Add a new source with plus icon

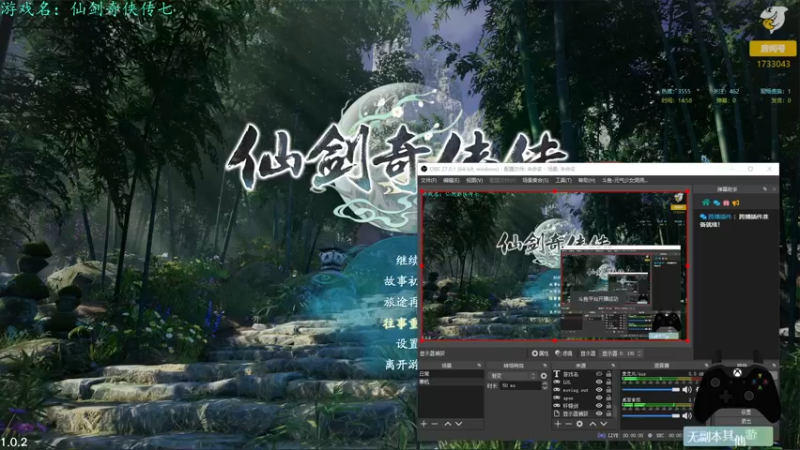[558, 424]
